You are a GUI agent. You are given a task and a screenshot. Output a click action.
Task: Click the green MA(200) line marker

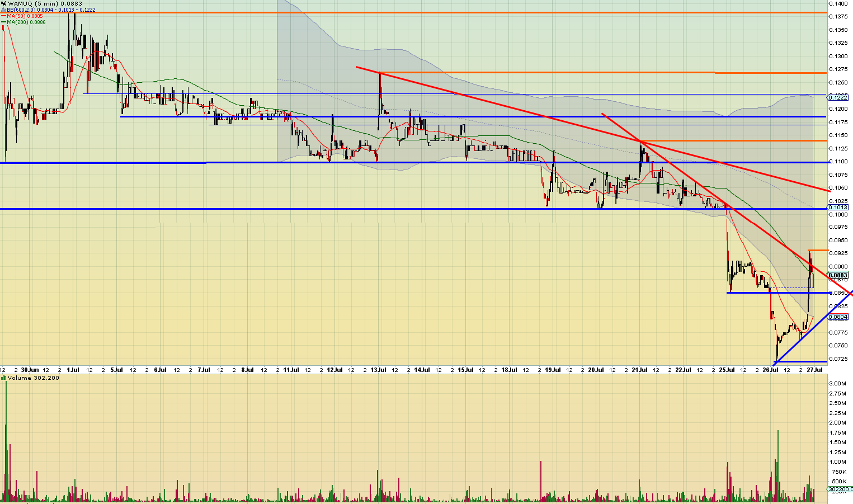click(3, 22)
